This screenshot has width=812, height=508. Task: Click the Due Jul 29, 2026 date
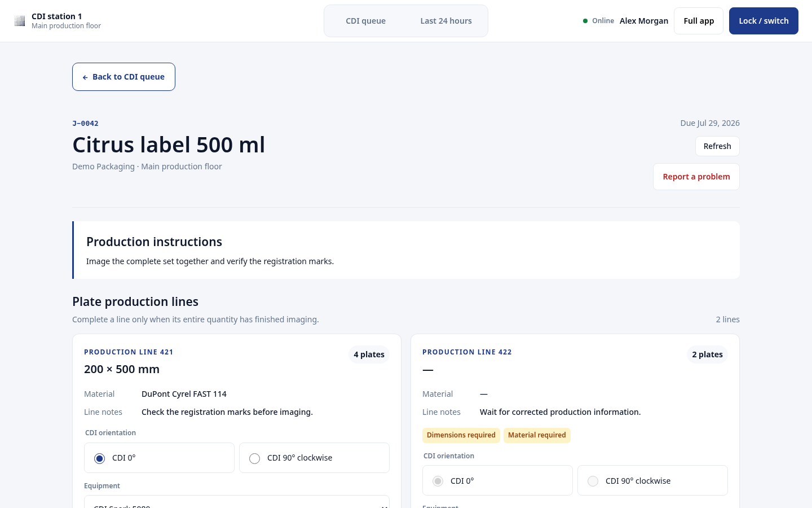click(x=710, y=123)
